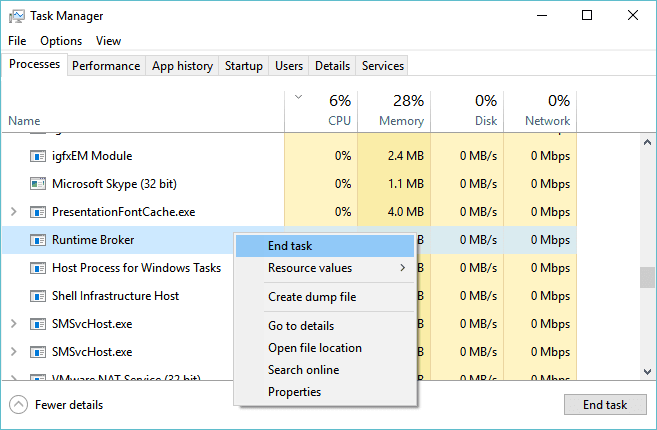The width and height of the screenshot is (657, 430).
Task: Choose Search online in context menu
Action: click(325, 370)
